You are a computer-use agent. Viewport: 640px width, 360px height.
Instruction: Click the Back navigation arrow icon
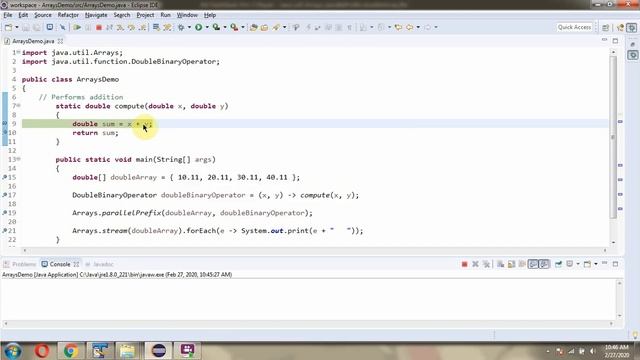pos(409,27)
